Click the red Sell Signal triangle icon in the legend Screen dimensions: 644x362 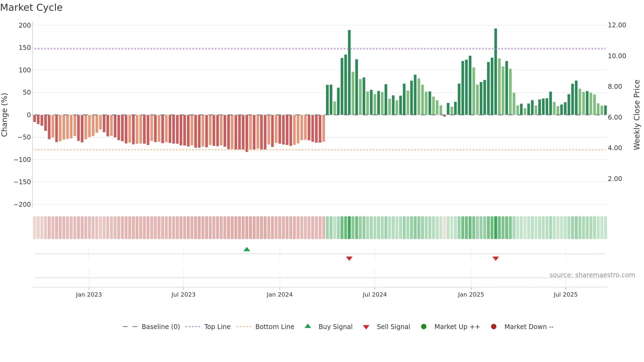pos(366,327)
